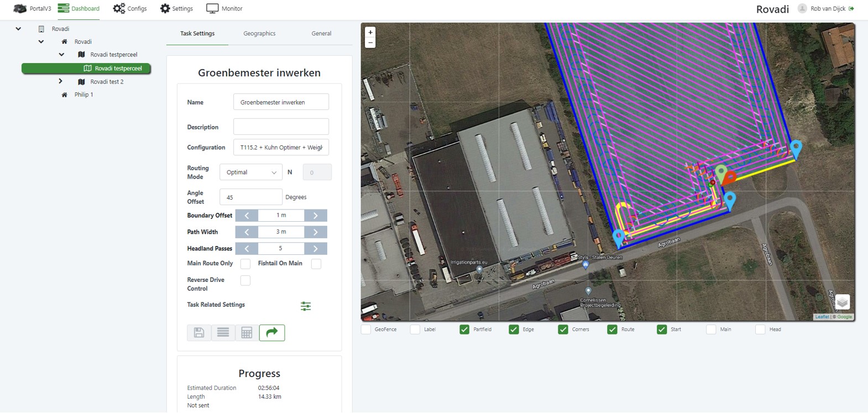
Task: Uncheck the Edge layer checkbox
Action: pyautogui.click(x=514, y=330)
